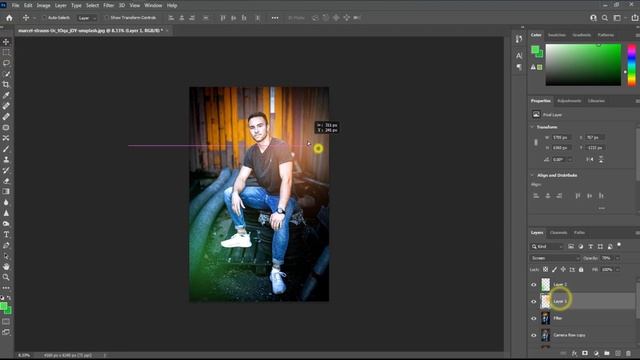Open the layer Kind filter dropdown
The width and height of the screenshot is (640, 360).
coord(547,247)
